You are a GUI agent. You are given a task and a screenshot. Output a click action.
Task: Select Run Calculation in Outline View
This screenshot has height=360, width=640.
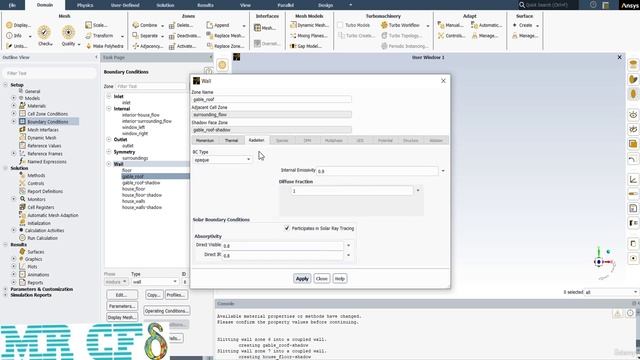[x=42, y=238]
